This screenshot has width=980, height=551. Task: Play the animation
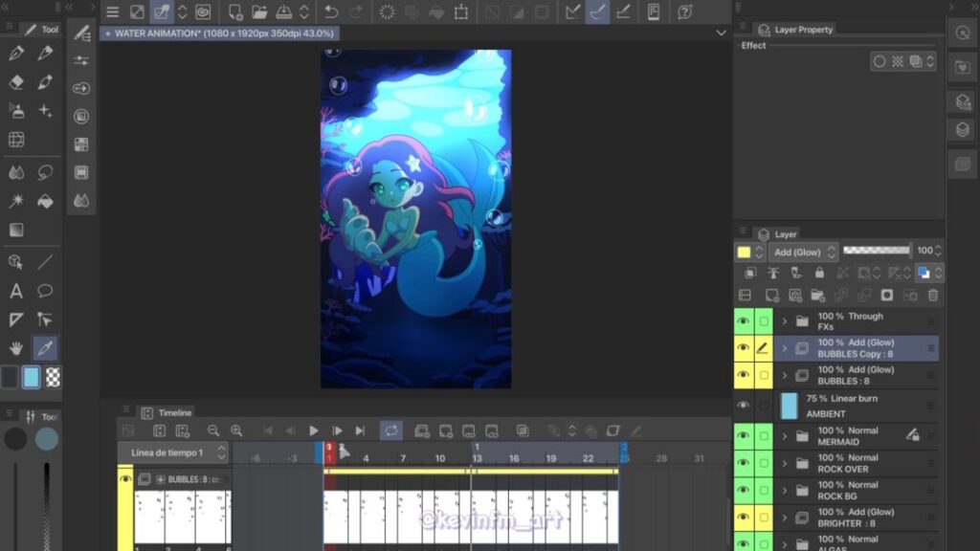click(314, 430)
